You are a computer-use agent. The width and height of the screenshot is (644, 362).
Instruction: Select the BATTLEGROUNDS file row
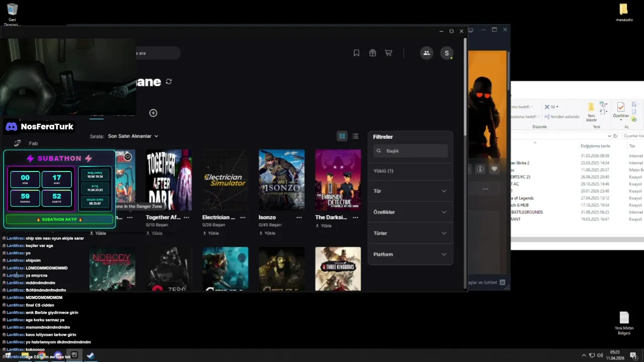(577, 212)
